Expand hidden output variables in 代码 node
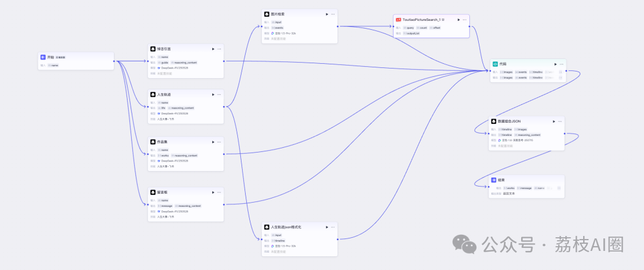The height and width of the screenshot is (270, 644). [561, 77]
